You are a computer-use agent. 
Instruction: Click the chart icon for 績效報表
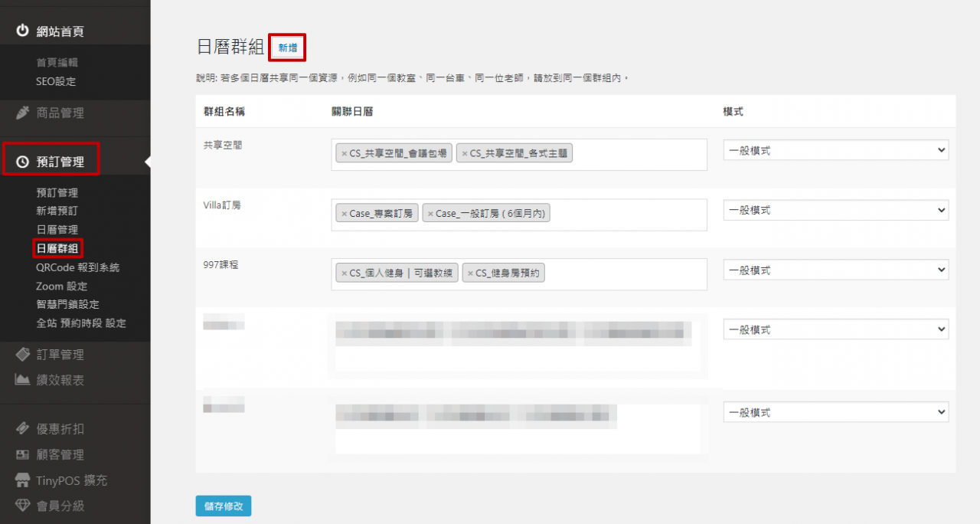[x=22, y=380]
